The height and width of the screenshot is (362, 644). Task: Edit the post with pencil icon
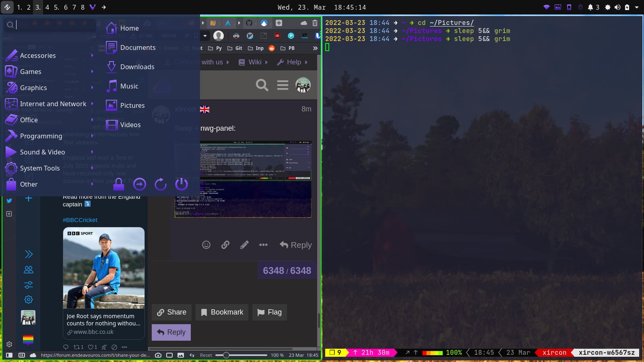point(244,245)
